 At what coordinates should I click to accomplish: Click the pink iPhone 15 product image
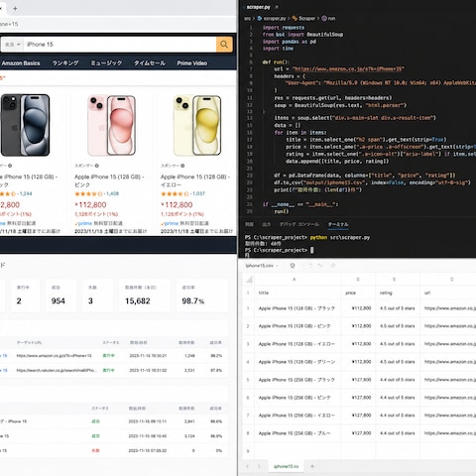coord(111,125)
